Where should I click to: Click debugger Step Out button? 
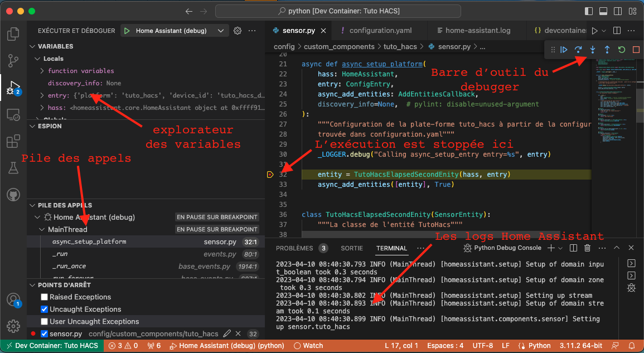point(607,50)
